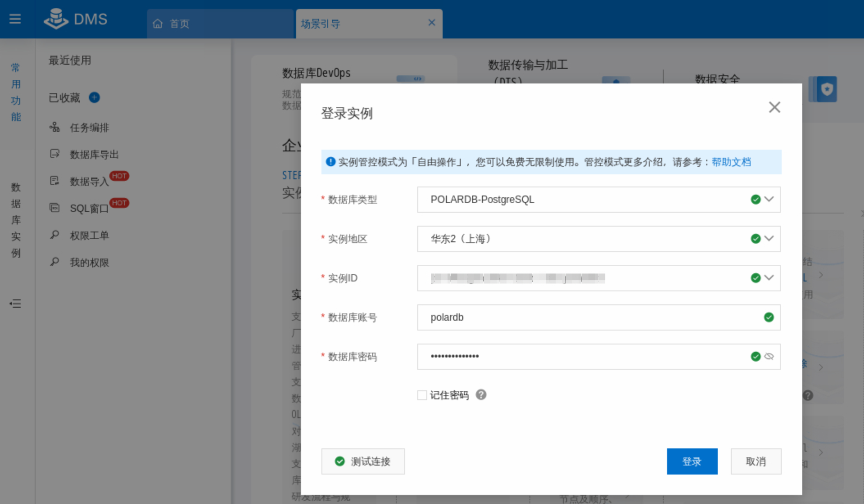Screen dimensions: 864x504
Task: Open 常用功能 sidebar section
Action: (16, 92)
